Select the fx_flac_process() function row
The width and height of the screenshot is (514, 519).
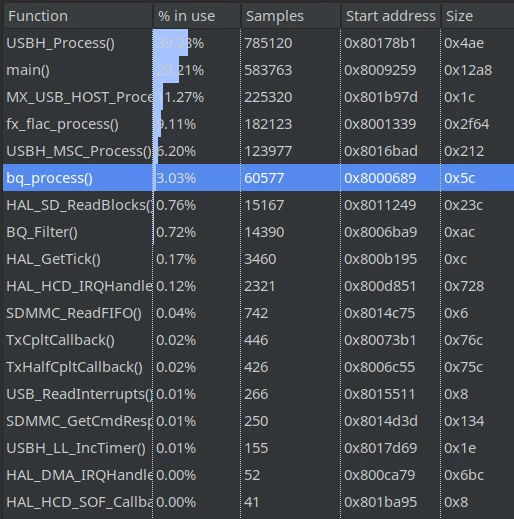tap(258, 124)
